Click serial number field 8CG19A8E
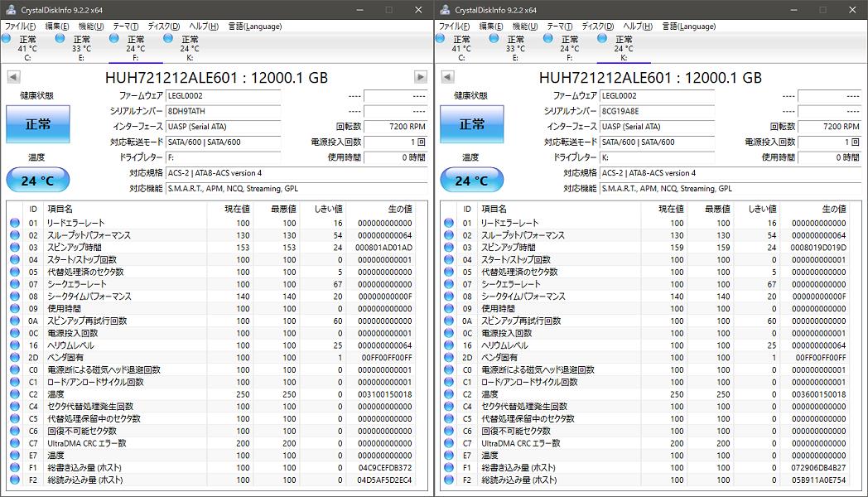Viewport: 868px width, 497px height. [657, 111]
